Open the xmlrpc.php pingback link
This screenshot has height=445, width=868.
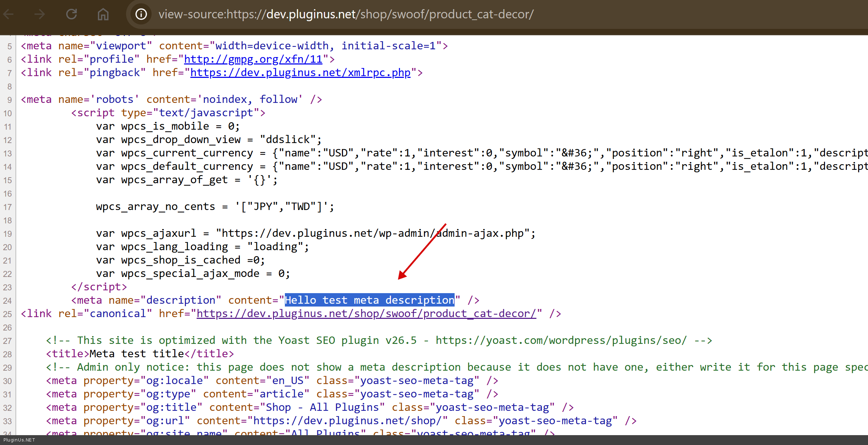click(x=300, y=73)
